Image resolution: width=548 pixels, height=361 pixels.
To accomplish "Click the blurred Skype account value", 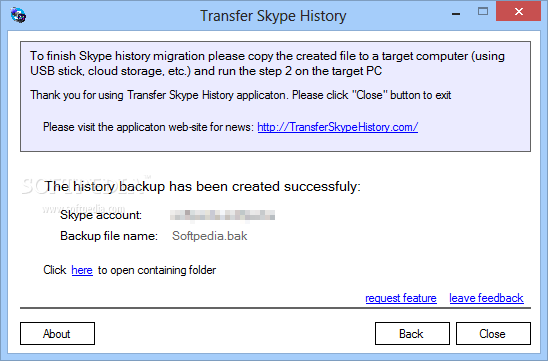I will (223, 215).
